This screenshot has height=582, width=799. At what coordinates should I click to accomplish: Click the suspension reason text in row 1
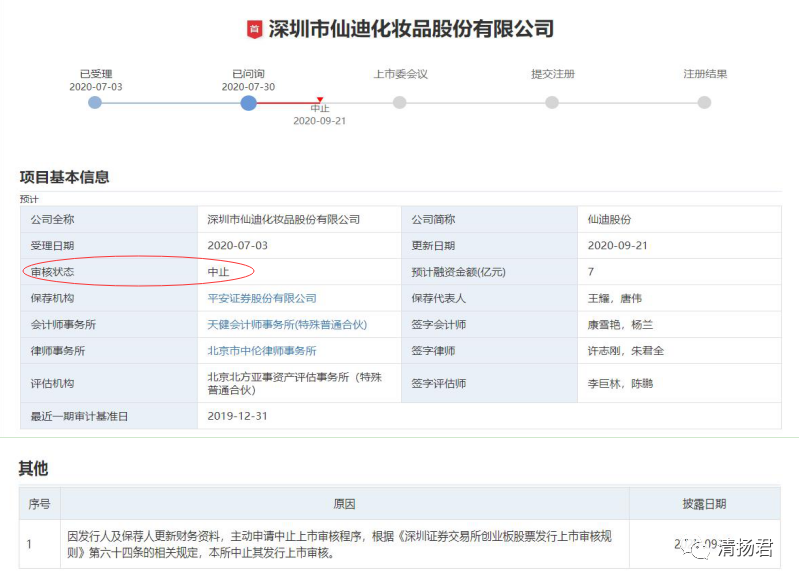pyautogui.click(x=339, y=544)
